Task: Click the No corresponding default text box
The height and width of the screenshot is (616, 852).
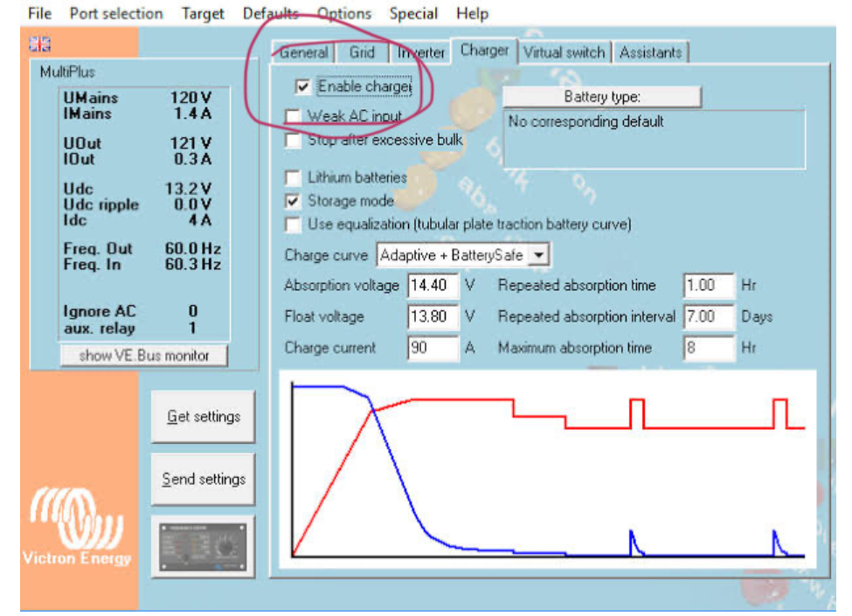Action: 655,140
